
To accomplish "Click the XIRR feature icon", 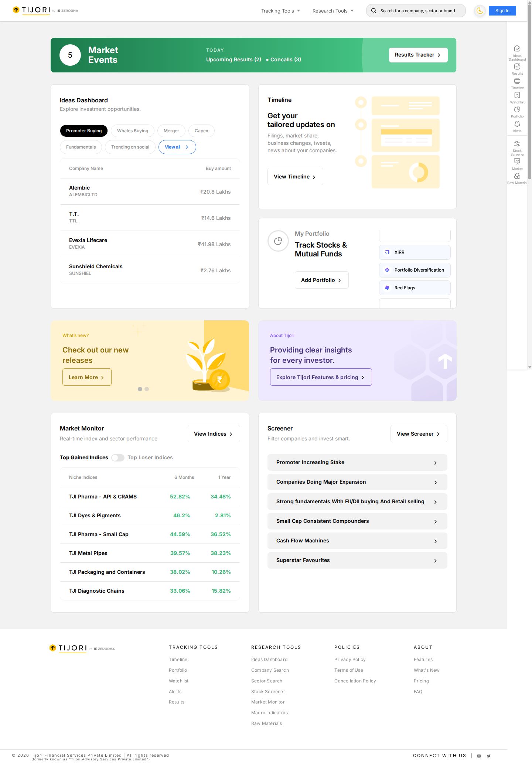I will tap(387, 252).
